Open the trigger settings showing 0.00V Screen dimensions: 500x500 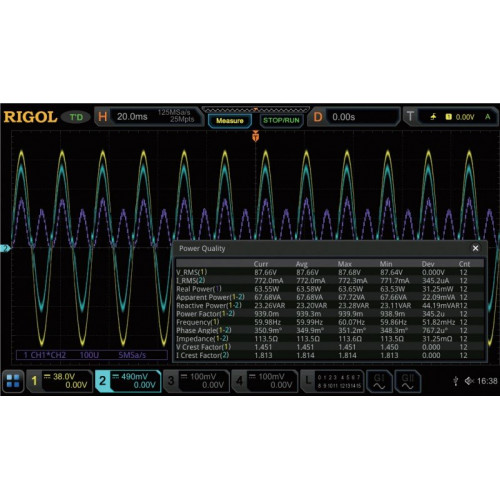coord(451,117)
